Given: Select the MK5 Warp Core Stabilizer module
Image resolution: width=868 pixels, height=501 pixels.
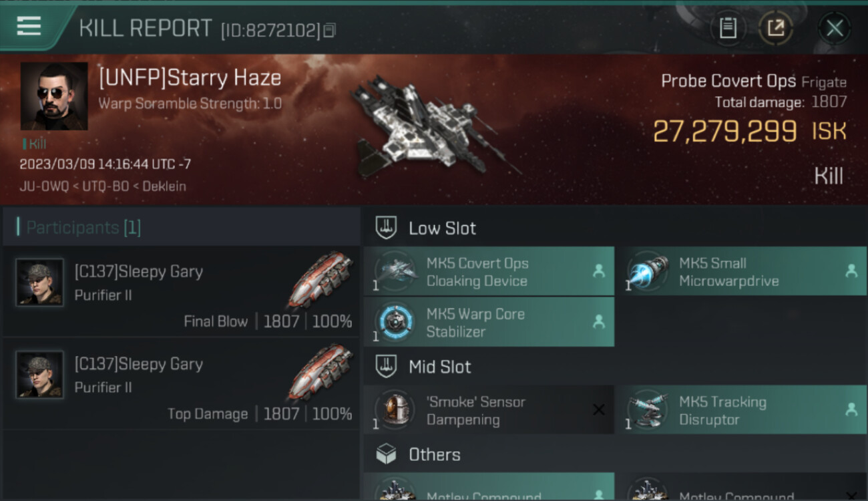Looking at the screenshot, I should (489, 322).
